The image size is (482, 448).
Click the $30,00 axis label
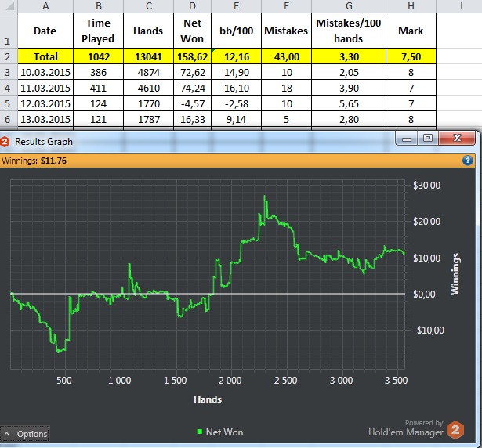(x=426, y=186)
